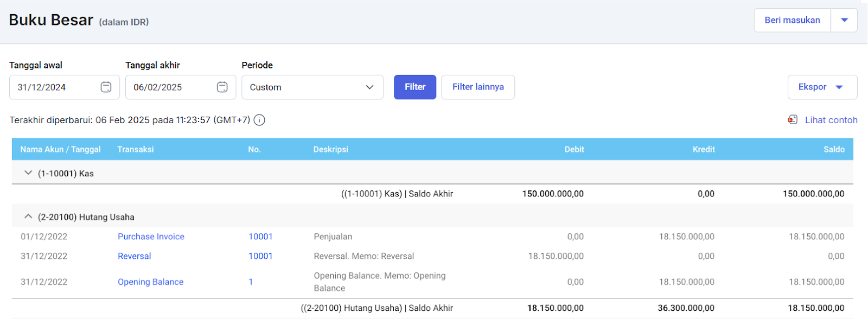
Task: Click the Tanggal awal date field
Action: click(54, 87)
